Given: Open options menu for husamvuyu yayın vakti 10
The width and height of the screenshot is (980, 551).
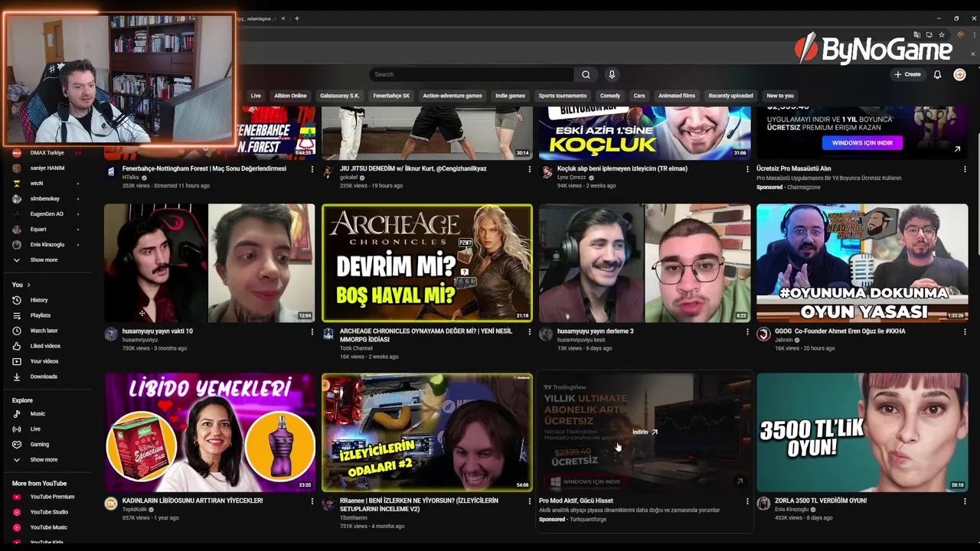Looking at the screenshot, I should point(312,332).
